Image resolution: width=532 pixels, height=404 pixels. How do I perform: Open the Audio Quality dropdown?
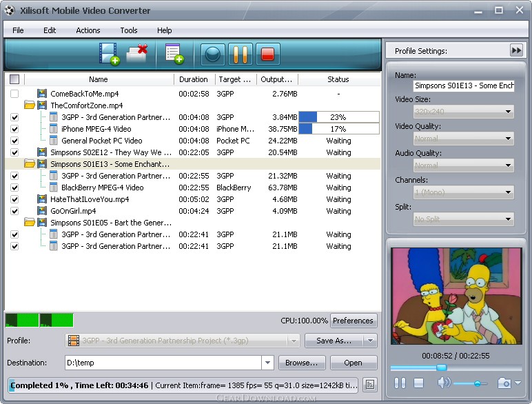464,165
